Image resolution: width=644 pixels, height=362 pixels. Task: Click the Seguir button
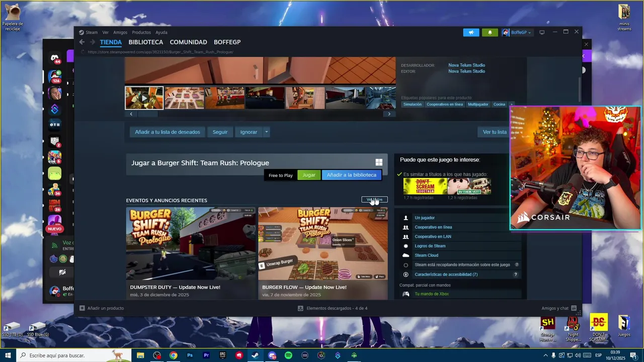click(x=220, y=132)
